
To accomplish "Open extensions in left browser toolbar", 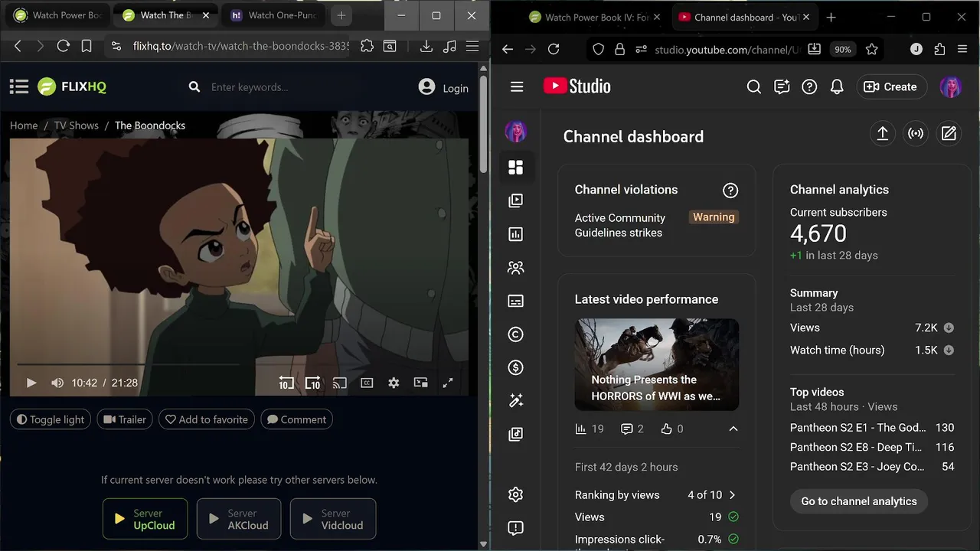I will (367, 47).
